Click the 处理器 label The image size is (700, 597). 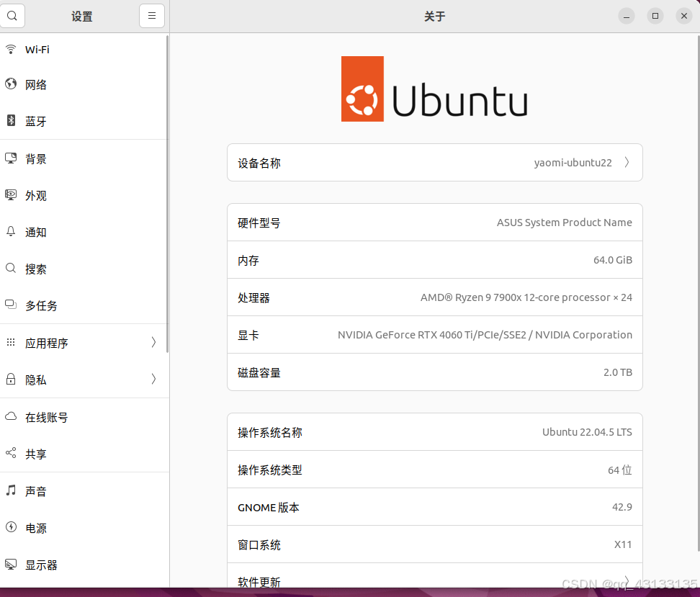pyautogui.click(x=253, y=298)
